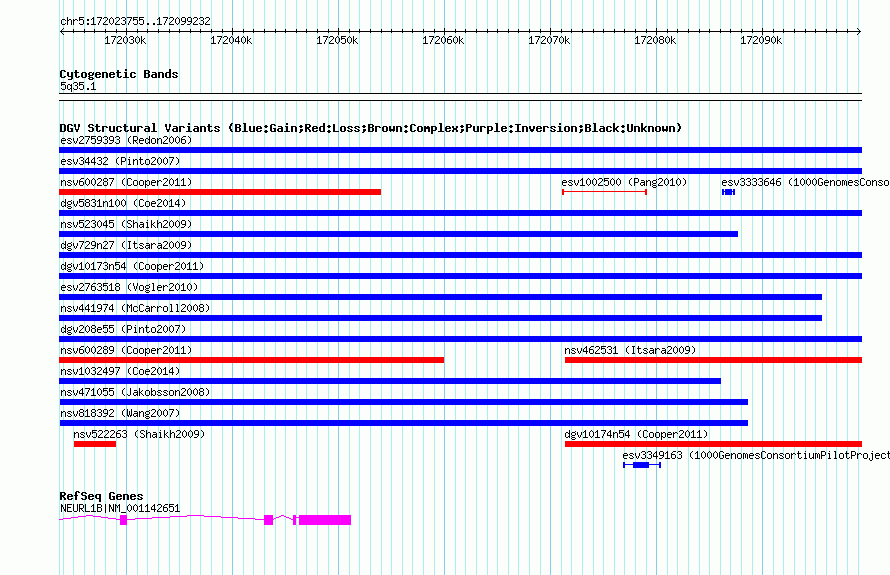The width and height of the screenshot is (890, 575).
Task: Click the short red bar under nsv522263
Action: pos(95,444)
